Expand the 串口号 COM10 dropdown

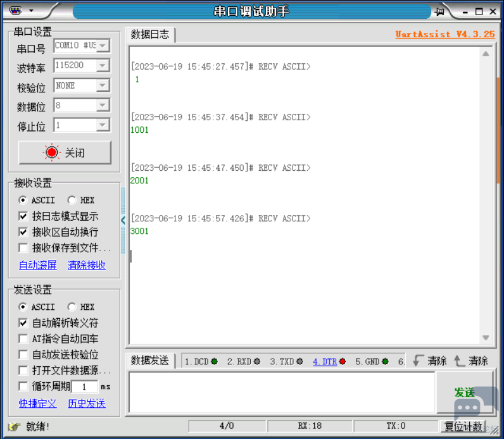click(x=103, y=46)
